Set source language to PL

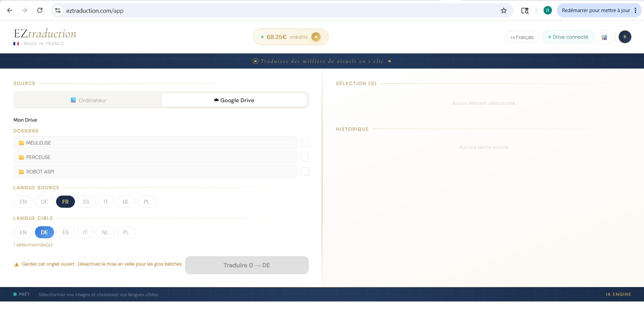[x=147, y=202]
